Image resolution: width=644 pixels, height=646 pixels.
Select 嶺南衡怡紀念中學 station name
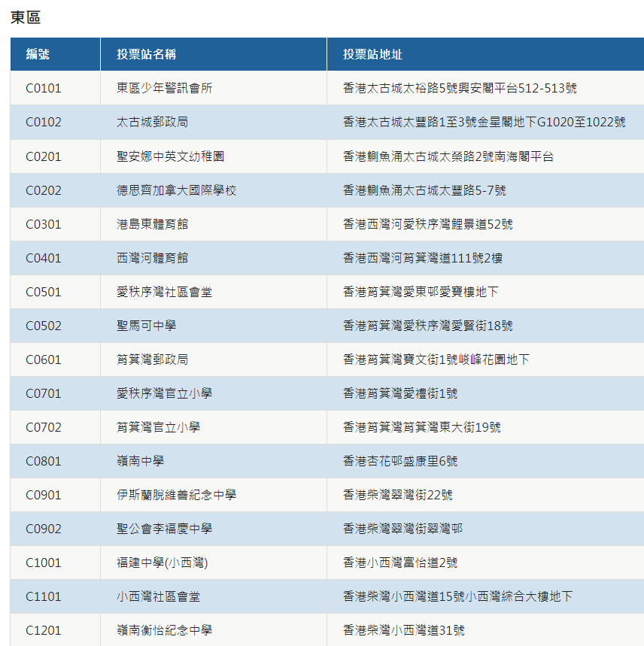[x=164, y=630]
